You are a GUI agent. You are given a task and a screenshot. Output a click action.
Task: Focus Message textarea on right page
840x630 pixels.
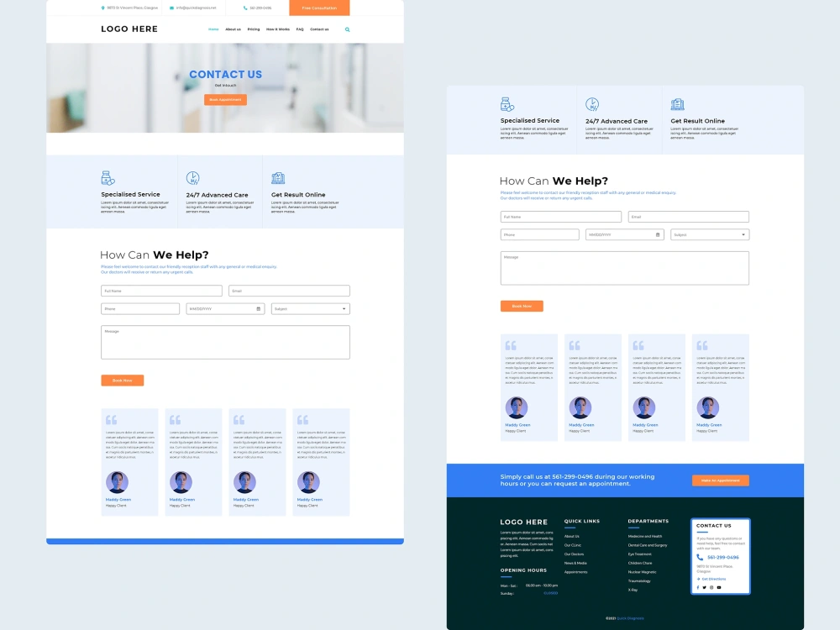[x=625, y=268]
